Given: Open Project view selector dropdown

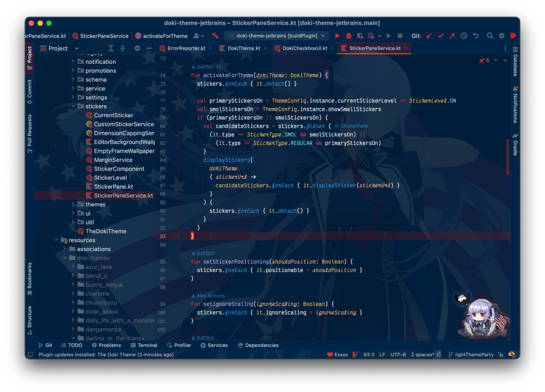Looking at the screenshot, I should click(x=76, y=49).
